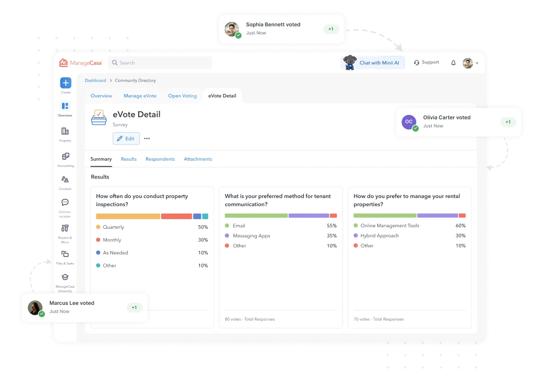Click the notifications bell icon
This screenshot has height=392, width=544.
453,63
